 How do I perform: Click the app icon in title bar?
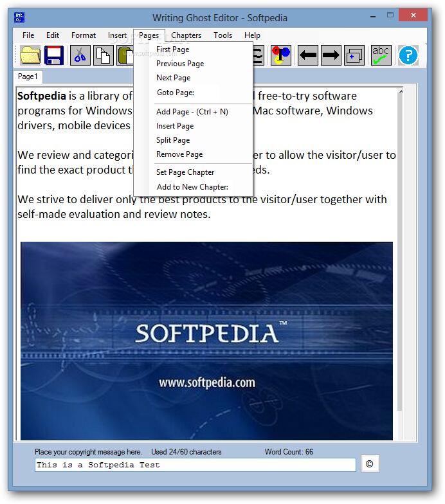[x=19, y=17]
